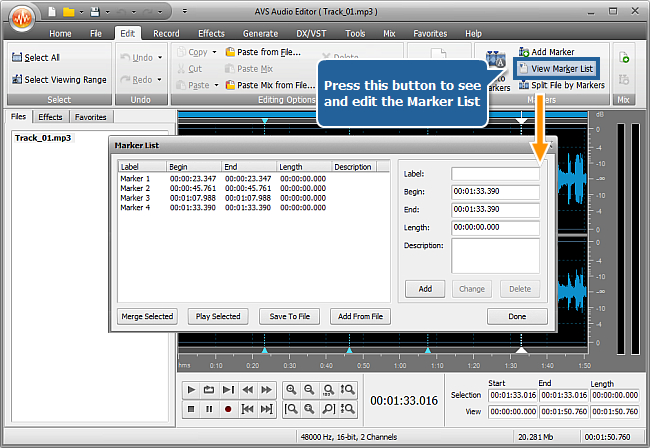Switch to Favorites panel tab on left

click(91, 117)
